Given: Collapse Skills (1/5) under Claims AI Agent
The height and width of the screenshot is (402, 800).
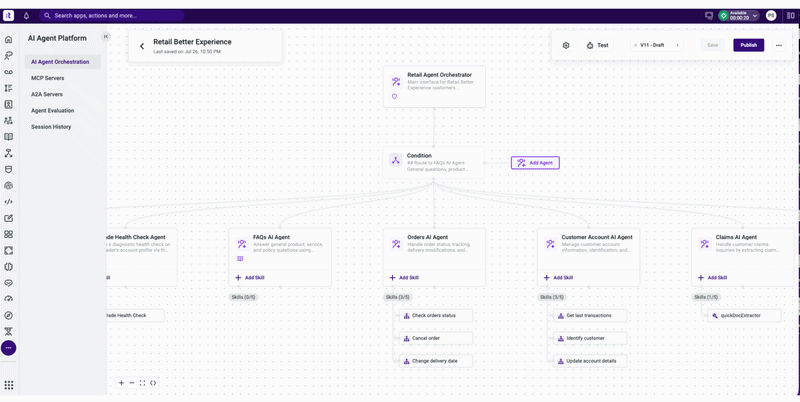Looking at the screenshot, I should coord(706,297).
